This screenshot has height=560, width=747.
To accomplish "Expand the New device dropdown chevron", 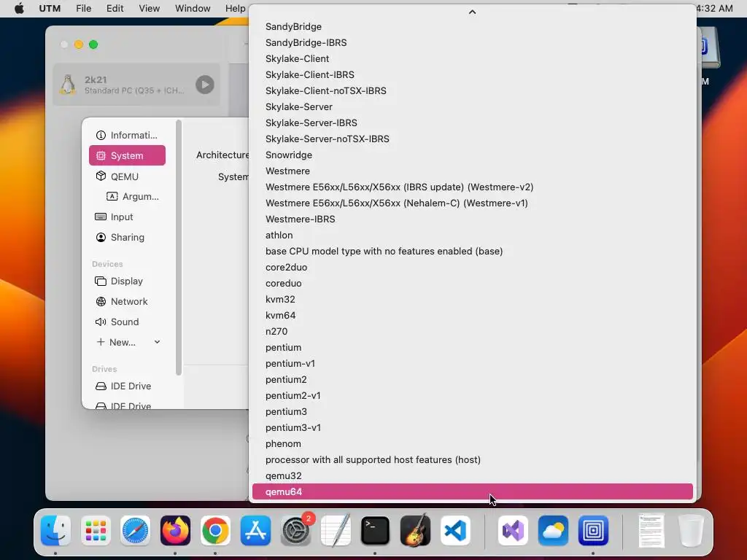I will point(158,342).
